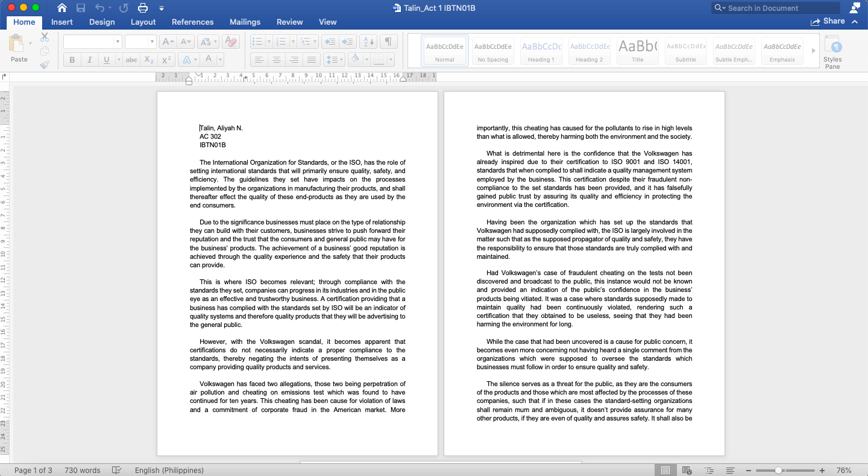
Task: Open the Customize Quick Access Toolbar dropdown
Action: click(162, 8)
